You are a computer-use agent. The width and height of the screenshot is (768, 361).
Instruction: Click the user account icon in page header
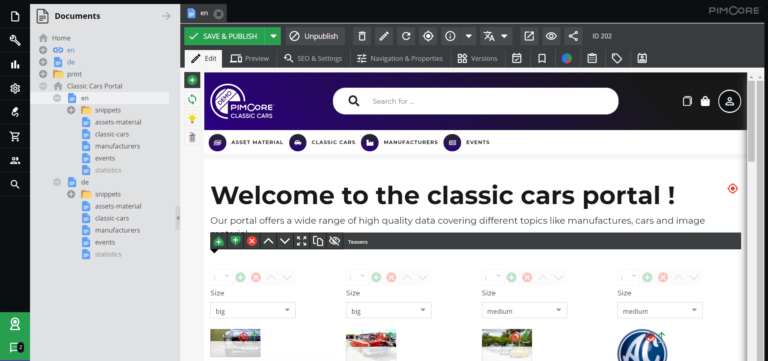pyautogui.click(x=729, y=101)
